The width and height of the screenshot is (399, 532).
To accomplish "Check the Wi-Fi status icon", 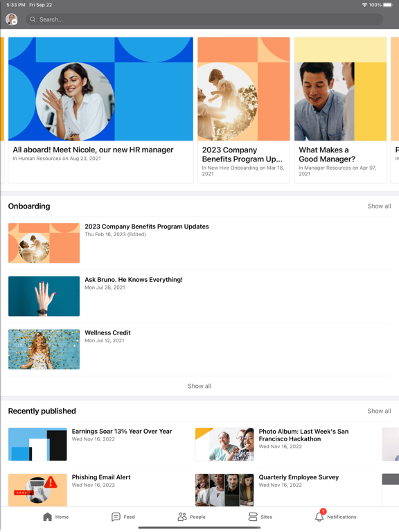I will pyautogui.click(x=364, y=5).
